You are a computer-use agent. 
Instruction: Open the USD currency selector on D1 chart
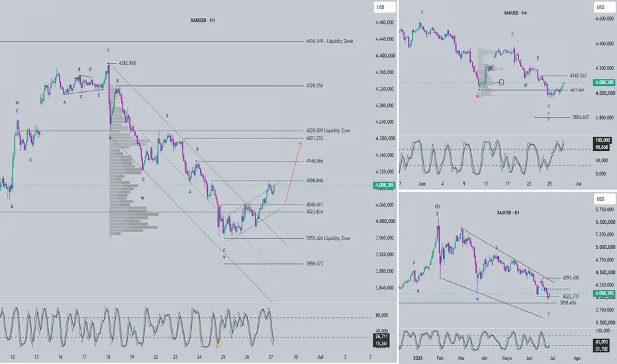[x=604, y=199]
